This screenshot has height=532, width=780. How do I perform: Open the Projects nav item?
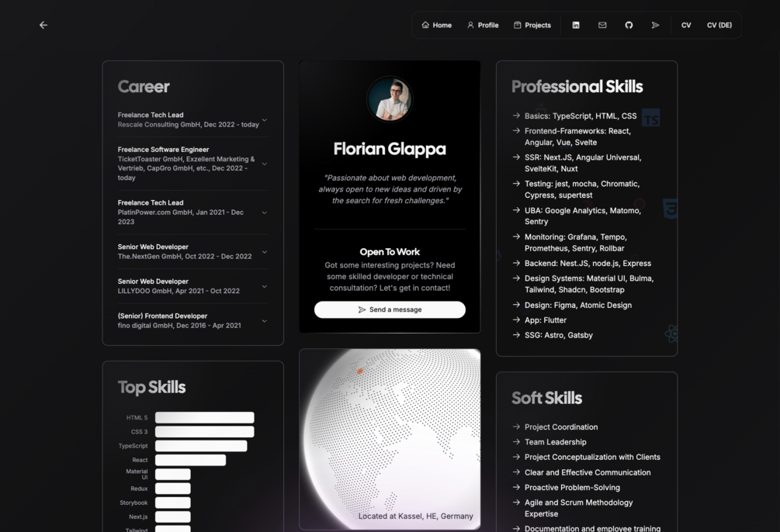pyautogui.click(x=532, y=25)
